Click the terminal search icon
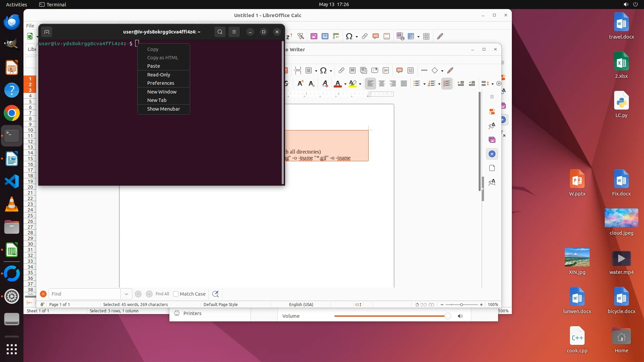The height and width of the screenshot is (362, 644). pyautogui.click(x=220, y=32)
